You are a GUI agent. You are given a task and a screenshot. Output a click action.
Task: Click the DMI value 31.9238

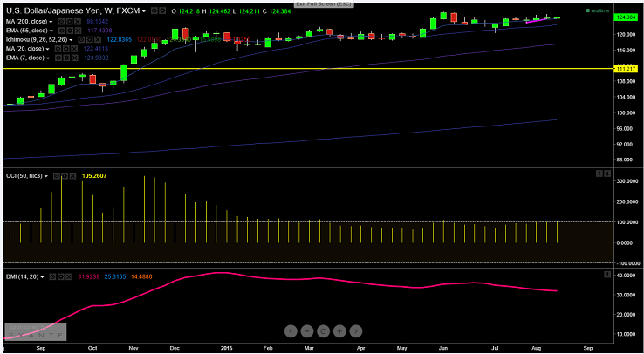(x=89, y=277)
